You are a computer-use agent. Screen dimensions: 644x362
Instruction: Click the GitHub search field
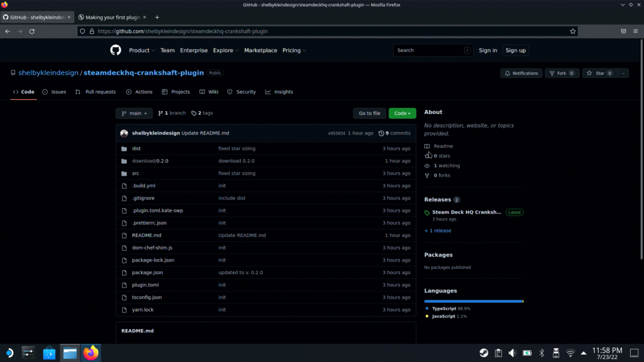tap(433, 50)
